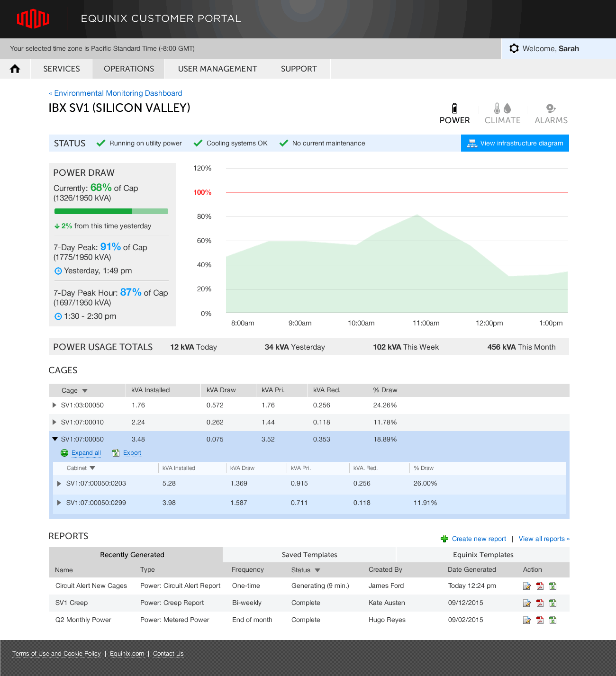Click the 11:00am peak on power chart
Screen dimensions: 616x676
click(x=417, y=215)
